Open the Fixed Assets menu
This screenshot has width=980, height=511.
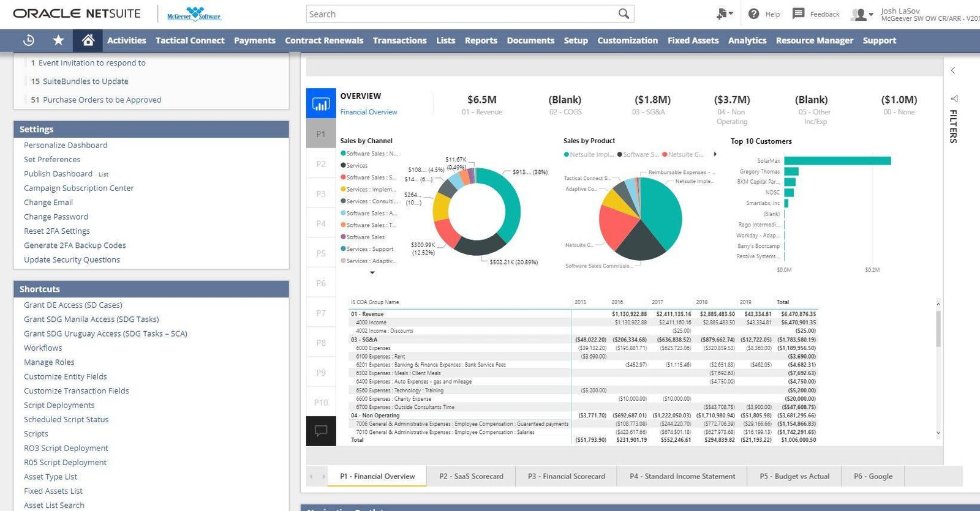tap(693, 40)
